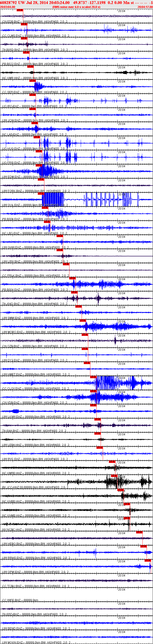Click the UW DY3 EHZ station label
Viewport: 153px width, 644px height.
click(x=35, y=361)
